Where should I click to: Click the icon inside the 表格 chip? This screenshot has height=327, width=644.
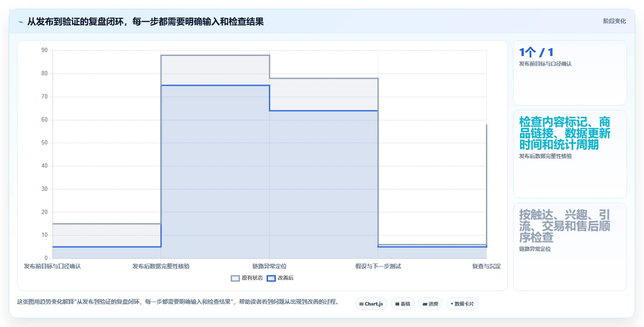(397, 304)
